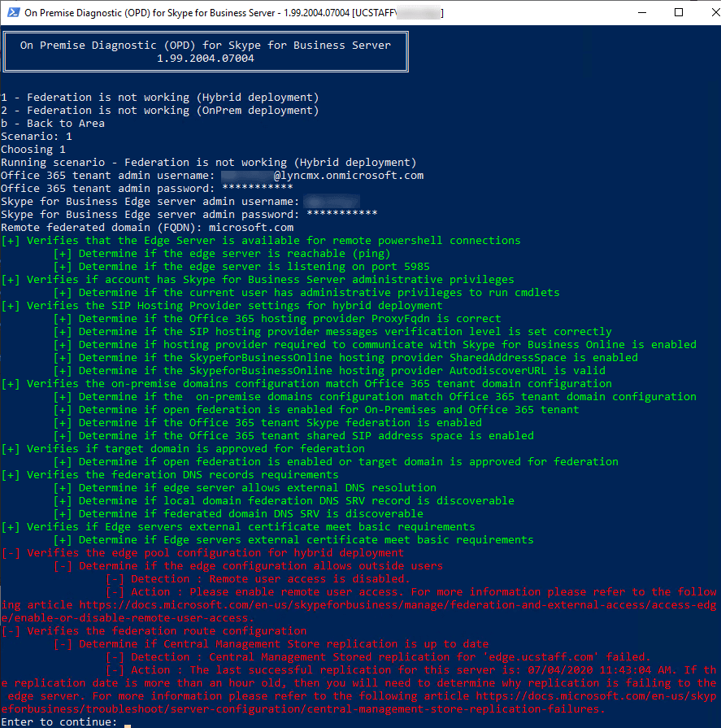Click the green [+] marker before 'Verifies that the Edge Server'
This screenshot has width=721, height=728.
[x=11, y=241]
